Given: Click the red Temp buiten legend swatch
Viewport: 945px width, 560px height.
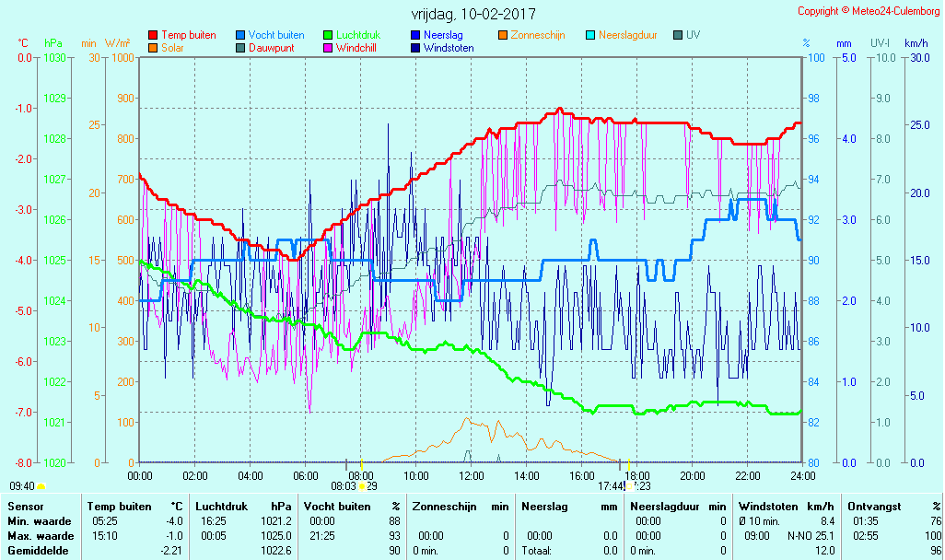Looking at the screenshot, I should [153, 35].
